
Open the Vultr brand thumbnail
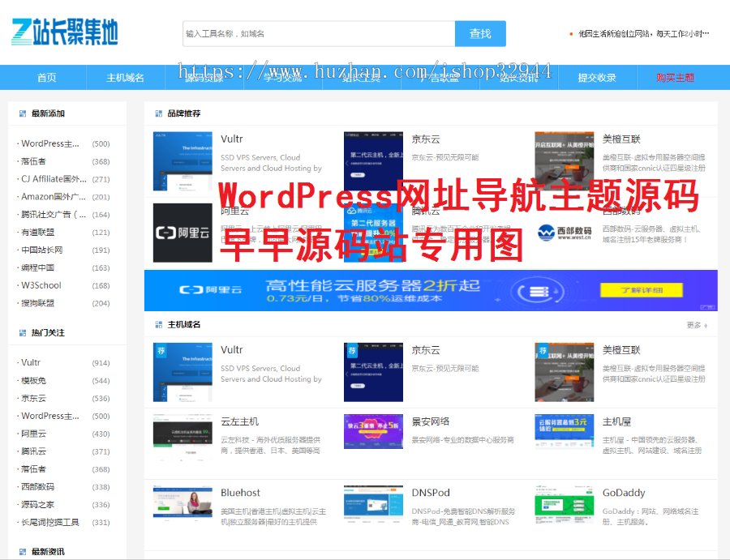click(x=182, y=161)
